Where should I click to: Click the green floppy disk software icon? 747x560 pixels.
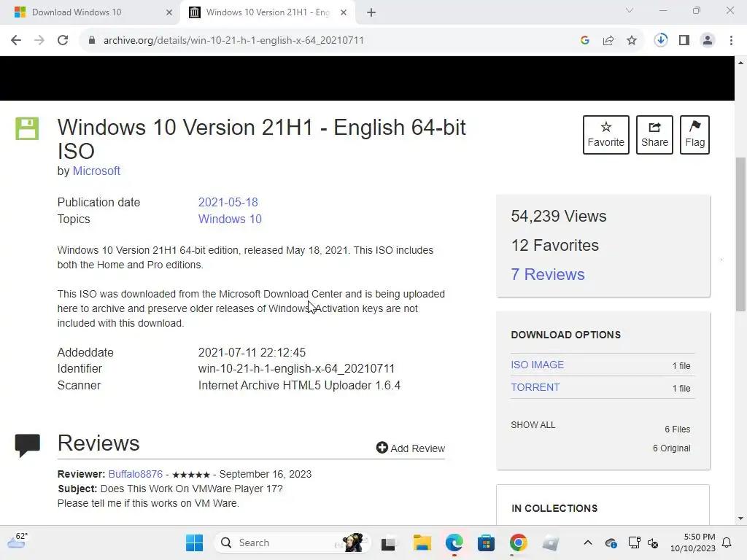click(27, 128)
